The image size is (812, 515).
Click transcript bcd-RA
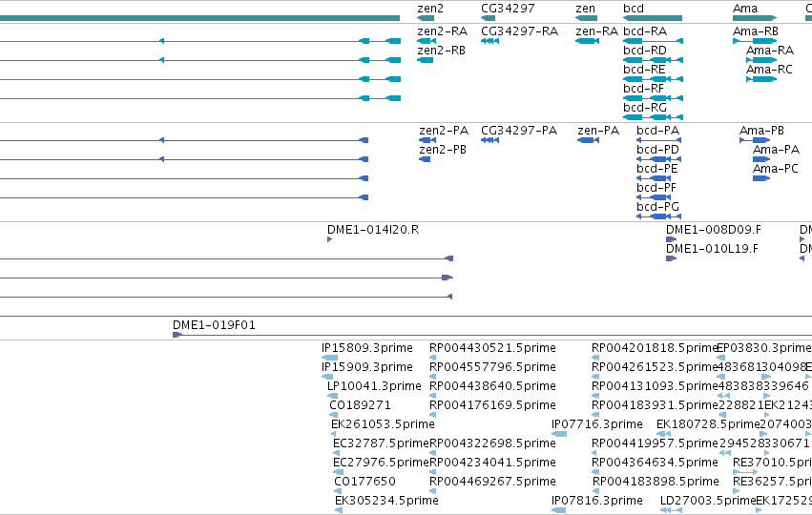click(x=653, y=41)
